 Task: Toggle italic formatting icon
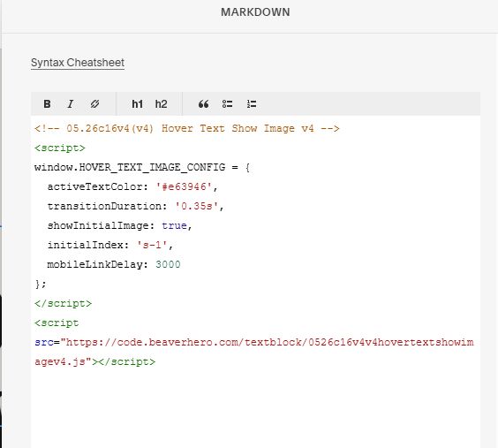pos(71,104)
